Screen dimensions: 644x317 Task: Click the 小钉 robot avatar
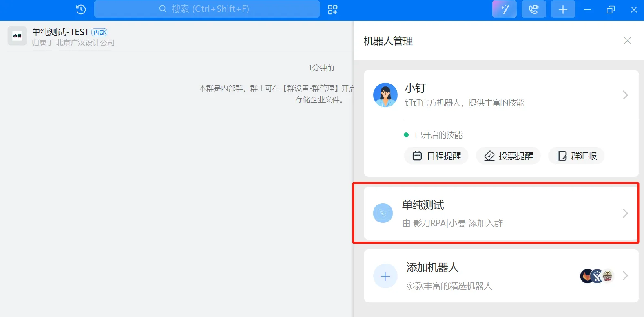[385, 95]
